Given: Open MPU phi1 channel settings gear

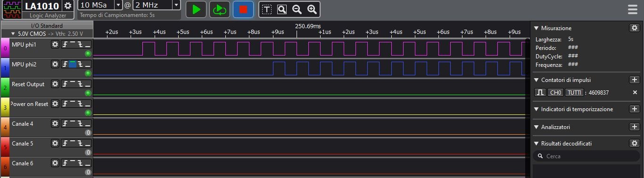Looking at the screenshot, I should pos(55,44).
